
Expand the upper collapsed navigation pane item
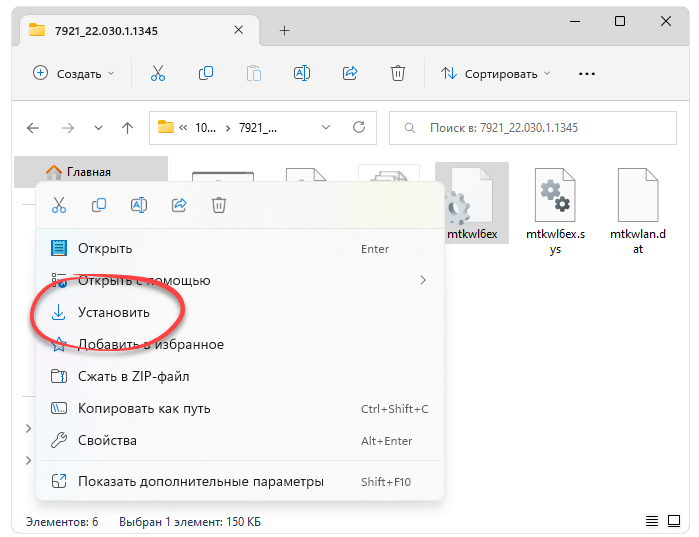pyautogui.click(x=29, y=428)
